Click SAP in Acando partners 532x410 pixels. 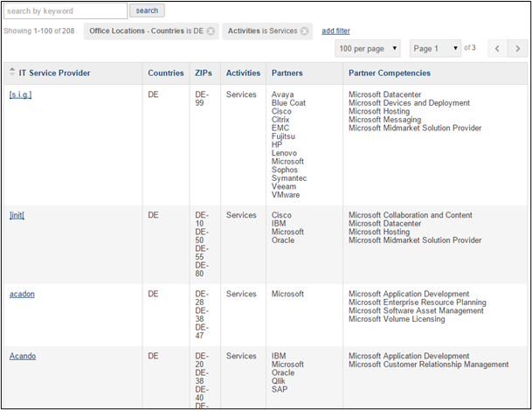[280, 389]
